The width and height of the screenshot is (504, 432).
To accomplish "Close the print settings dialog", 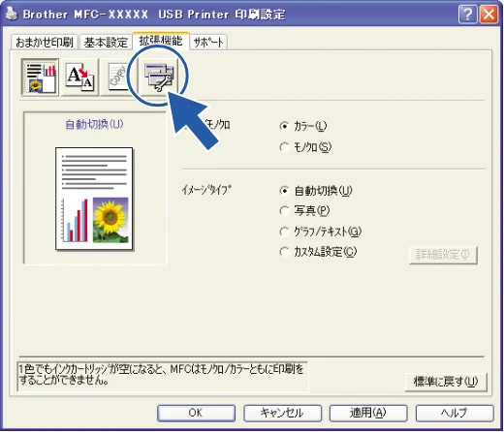I will pyautogui.click(x=489, y=15).
